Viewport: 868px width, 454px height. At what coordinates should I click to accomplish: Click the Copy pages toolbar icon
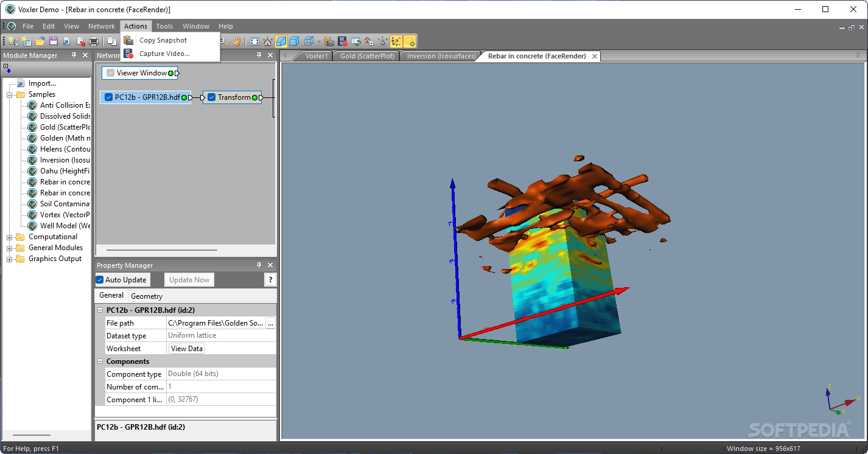pyautogui.click(x=111, y=41)
